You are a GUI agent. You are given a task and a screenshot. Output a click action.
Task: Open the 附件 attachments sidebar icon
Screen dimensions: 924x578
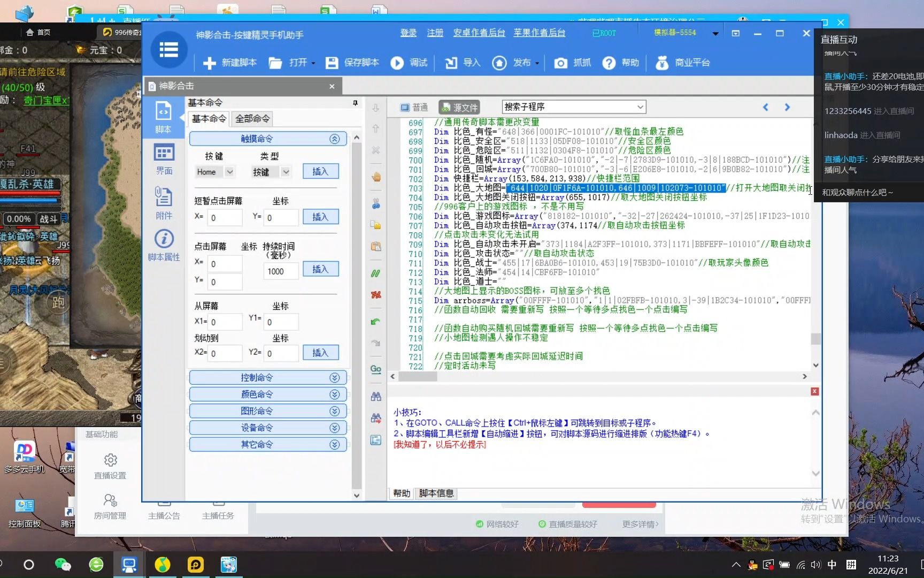click(x=164, y=203)
